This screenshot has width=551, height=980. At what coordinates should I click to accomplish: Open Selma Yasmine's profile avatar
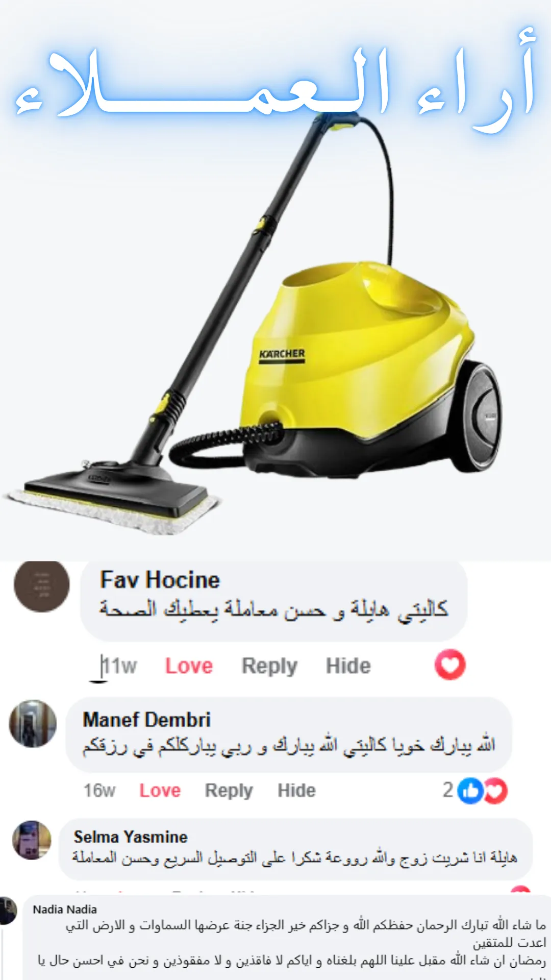coord(32,840)
